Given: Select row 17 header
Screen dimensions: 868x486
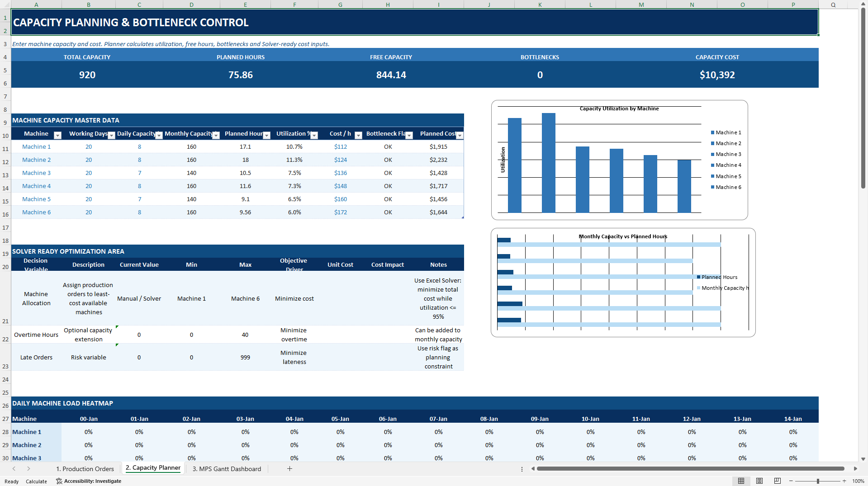Looking at the screenshot, I should coord(5,227).
